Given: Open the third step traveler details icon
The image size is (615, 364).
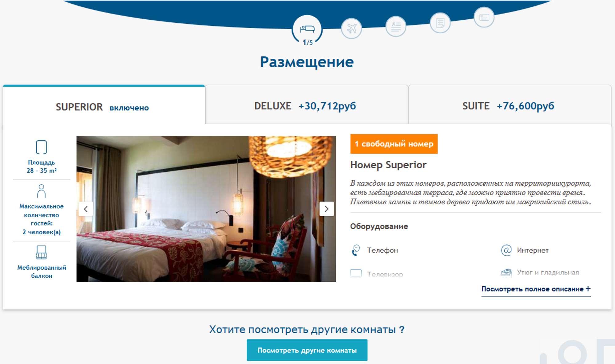Looking at the screenshot, I should [396, 26].
